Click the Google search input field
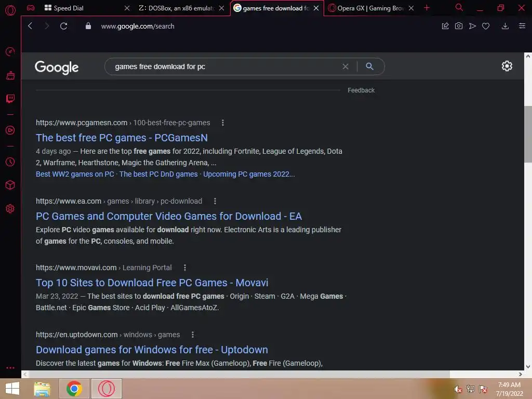 [224, 66]
